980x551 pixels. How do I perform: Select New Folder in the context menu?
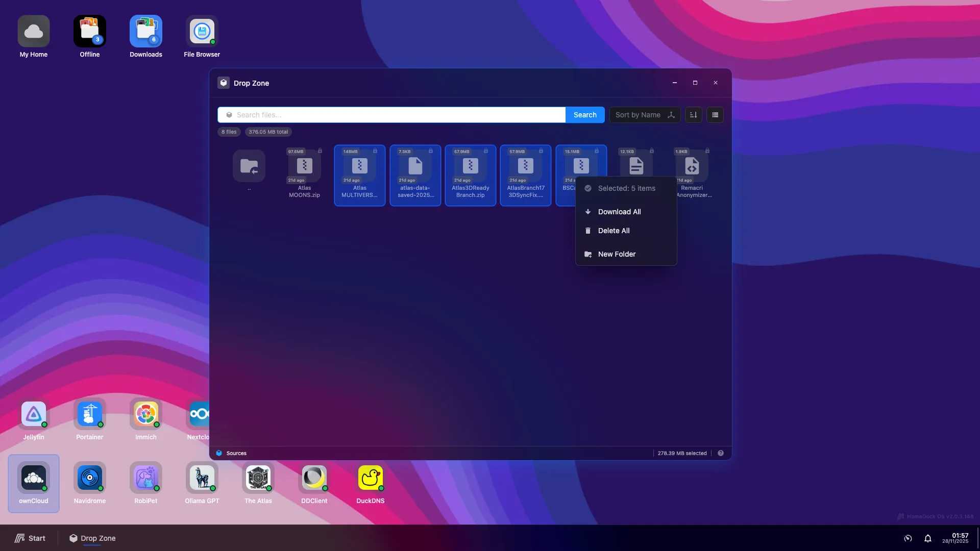point(616,254)
